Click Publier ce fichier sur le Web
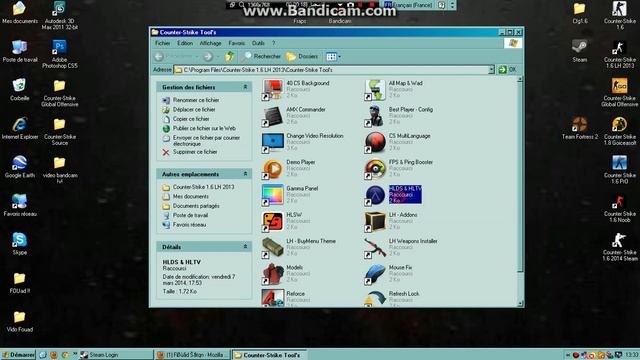Viewport: 640px width, 360px height. [x=204, y=128]
